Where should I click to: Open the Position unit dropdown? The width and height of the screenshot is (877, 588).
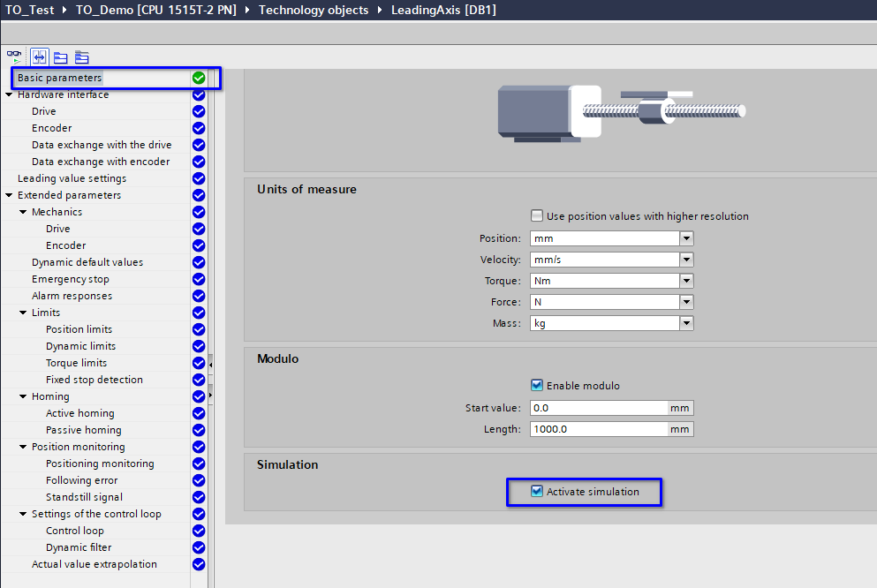coord(686,238)
